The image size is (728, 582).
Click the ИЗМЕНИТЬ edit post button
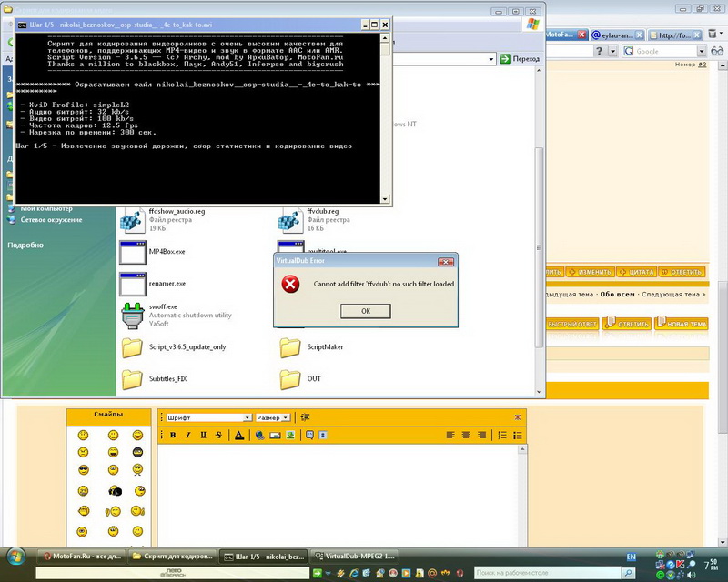pos(590,272)
